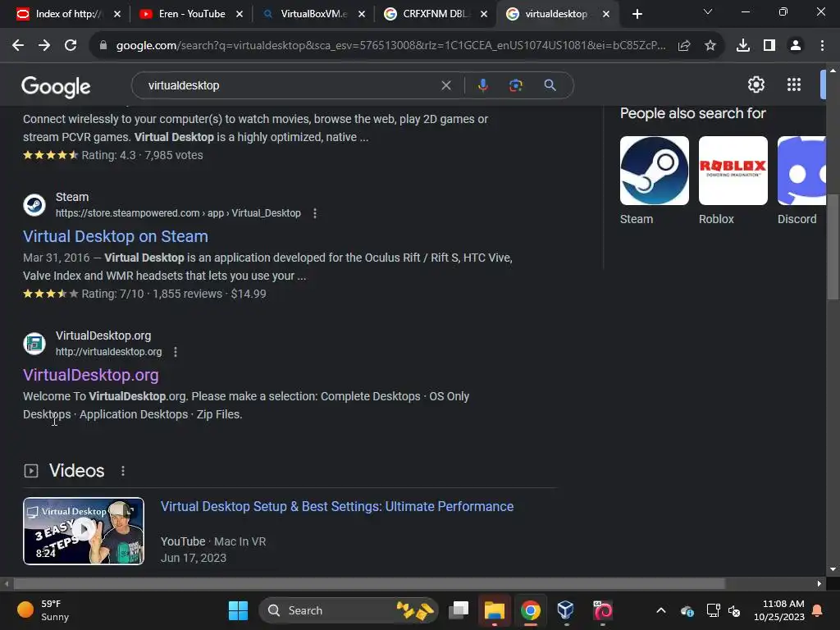Click the horizontal scrollbar

point(369,583)
